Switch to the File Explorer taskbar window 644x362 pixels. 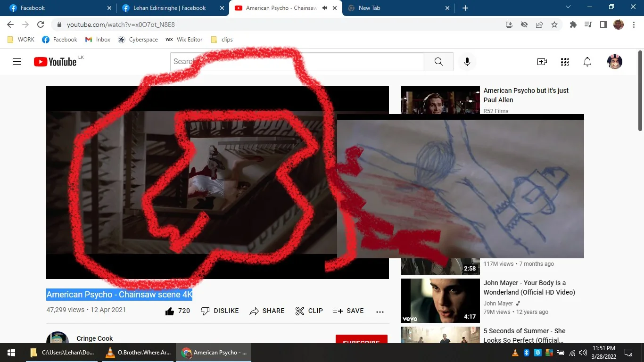[62, 353]
